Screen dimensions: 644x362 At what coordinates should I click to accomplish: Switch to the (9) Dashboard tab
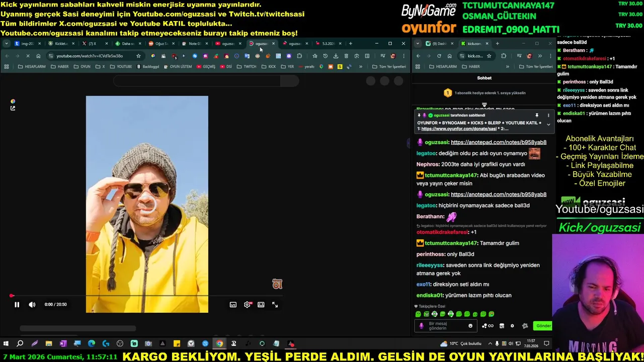click(x=439, y=44)
